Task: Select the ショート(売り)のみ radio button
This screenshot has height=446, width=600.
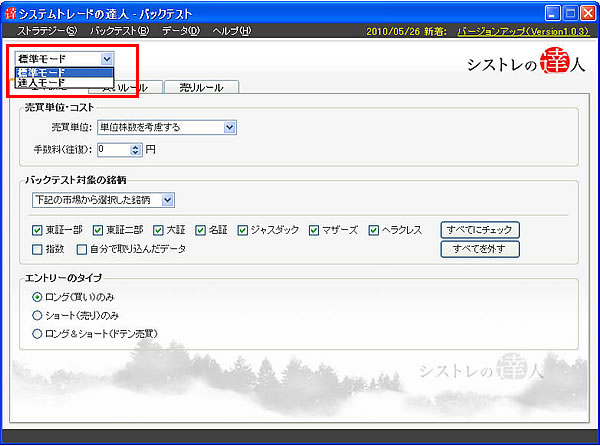Action: [x=37, y=316]
